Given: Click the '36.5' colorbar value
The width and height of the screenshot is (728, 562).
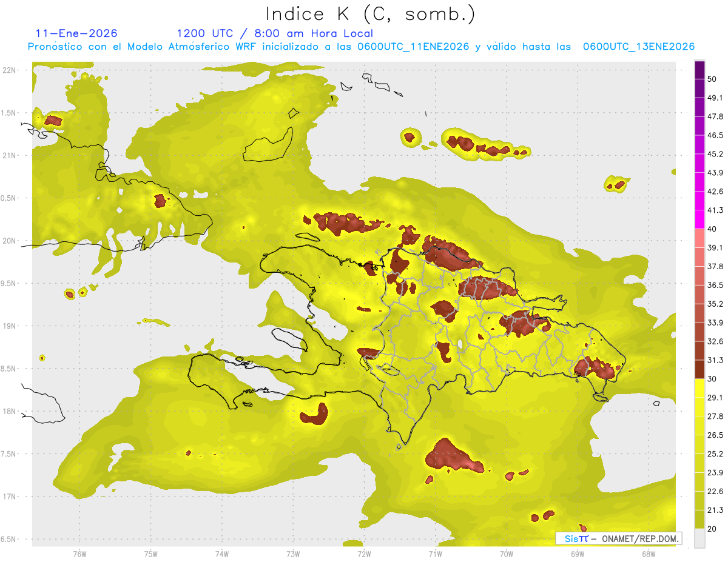Looking at the screenshot, I should (x=715, y=285).
